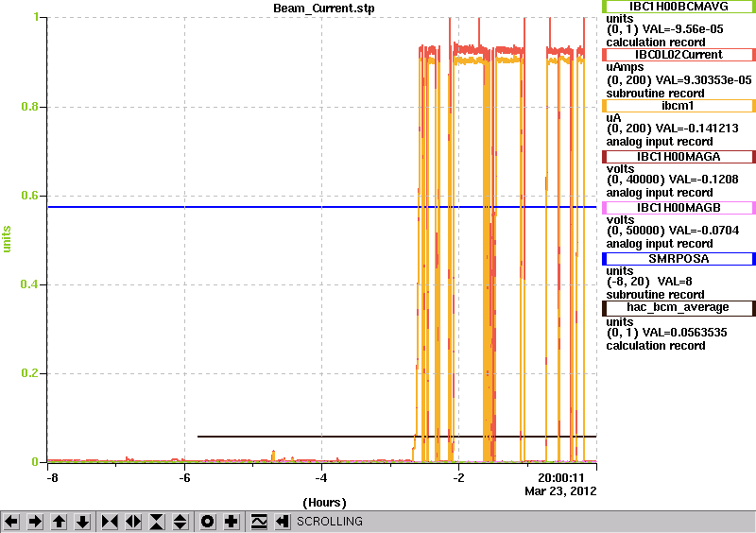
Task: Click the 0.8 y-axis tick label
Action: [x=30, y=107]
